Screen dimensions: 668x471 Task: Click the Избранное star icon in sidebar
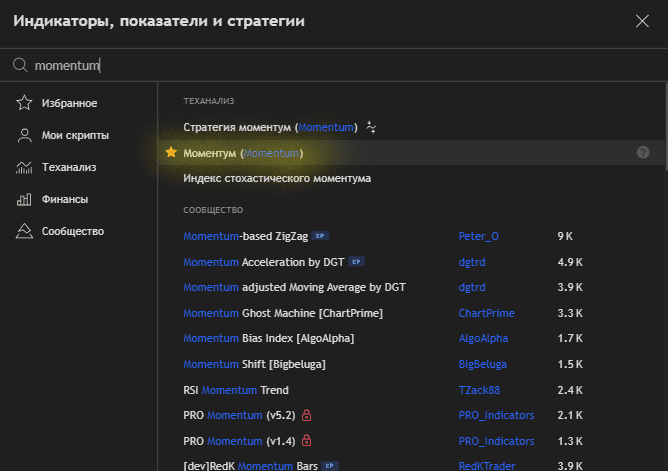click(24, 103)
